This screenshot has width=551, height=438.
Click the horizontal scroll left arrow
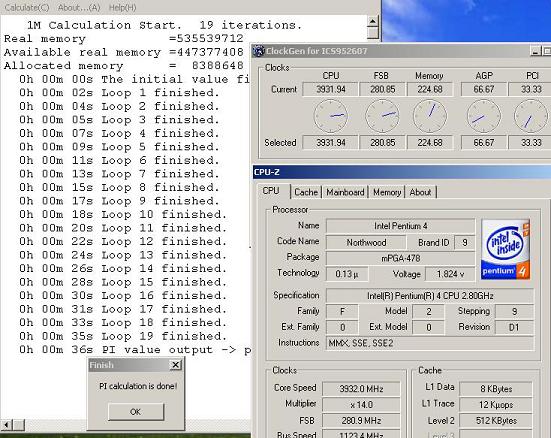pos(6,425)
